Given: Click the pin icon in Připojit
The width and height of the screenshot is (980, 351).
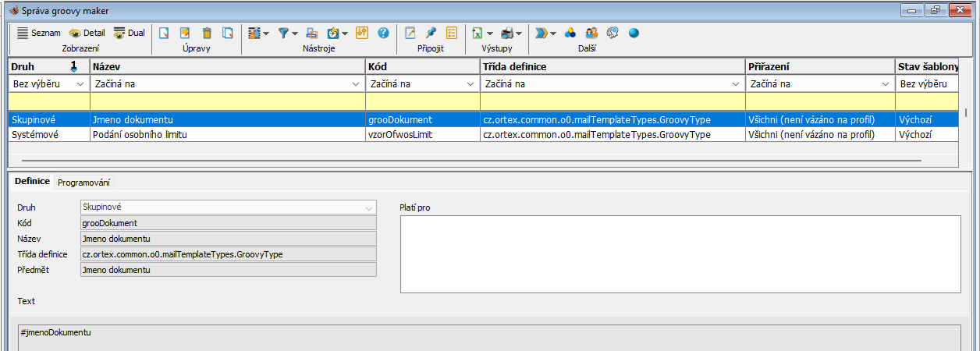Looking at the screenshot, I should point(431,34).
